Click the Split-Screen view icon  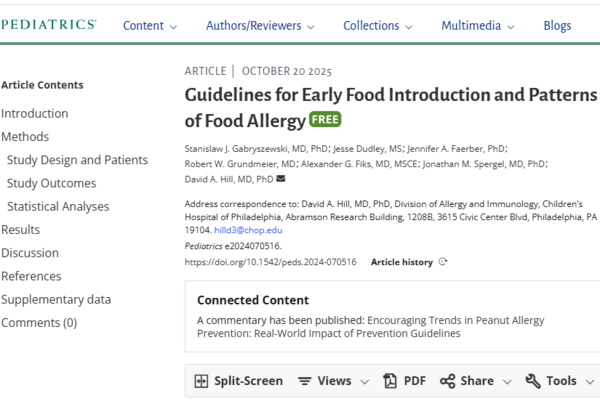(201, 381)
